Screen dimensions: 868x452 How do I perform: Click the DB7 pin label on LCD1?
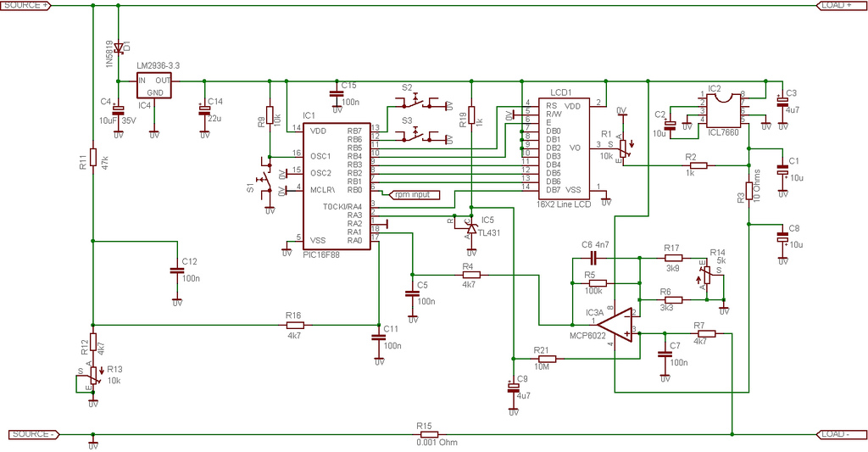(x=553, y=189)
